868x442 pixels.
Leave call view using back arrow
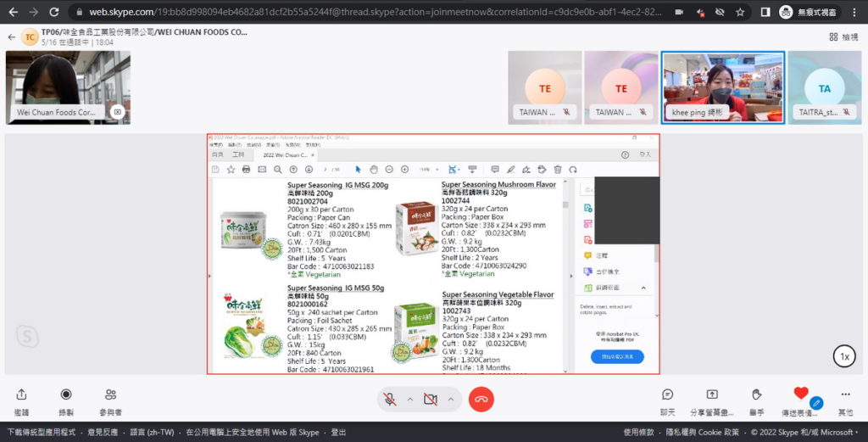pos(12,37)
